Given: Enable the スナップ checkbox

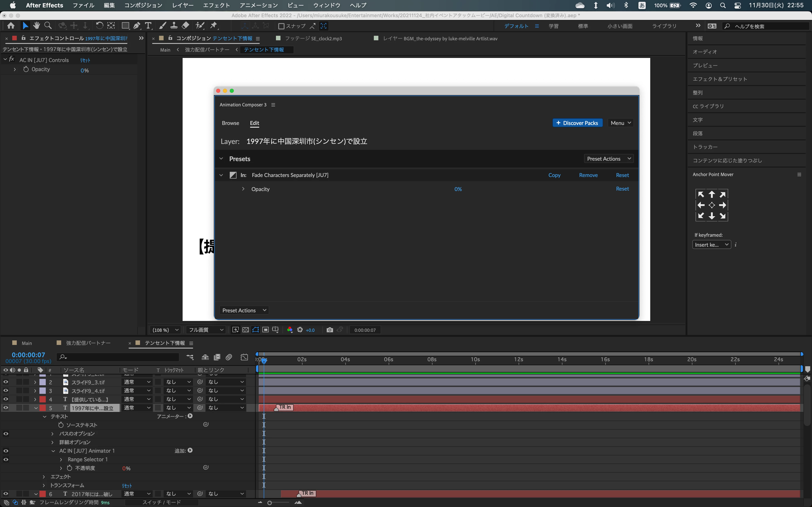Looking at the screenshot, I should pos(282,26).
